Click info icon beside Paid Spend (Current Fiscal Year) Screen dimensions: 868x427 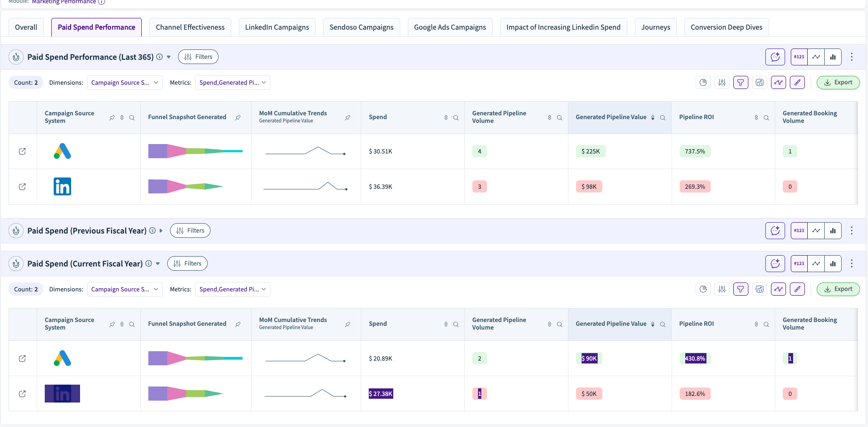coord(149,264)
